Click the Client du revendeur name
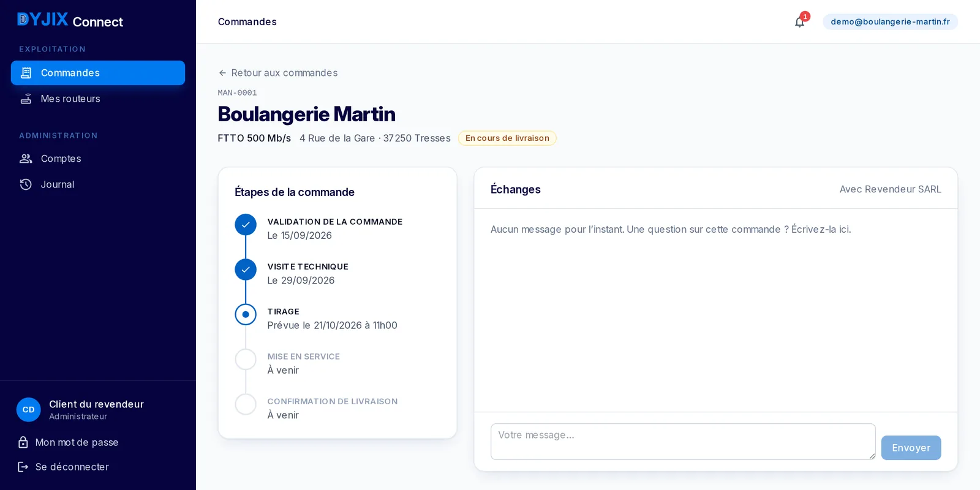Viewport: 980px width, 490px height. pyautogui.click(x=96, y=404)
